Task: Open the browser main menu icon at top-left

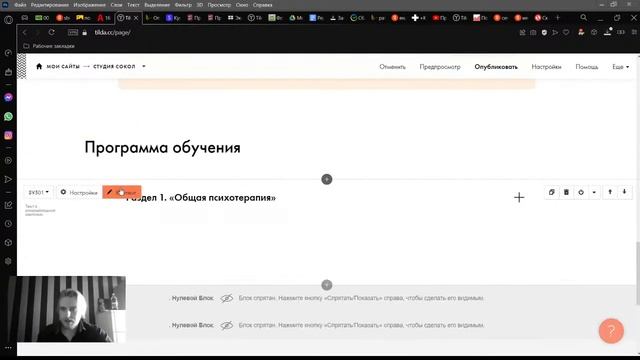Action: click(8, 20)
